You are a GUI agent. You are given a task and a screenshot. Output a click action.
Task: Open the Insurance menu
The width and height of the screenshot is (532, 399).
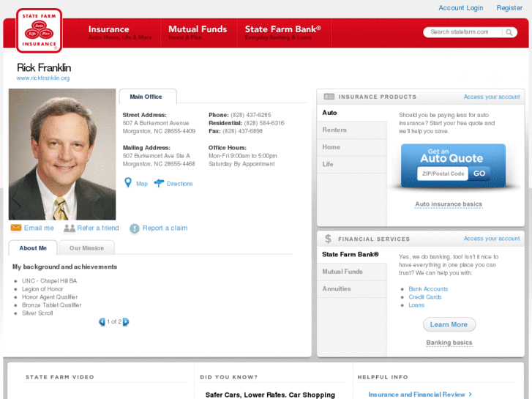coord(120,33)
